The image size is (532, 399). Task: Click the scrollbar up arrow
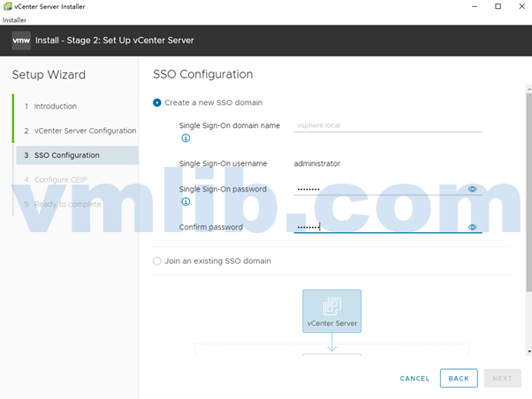(529, 89)
